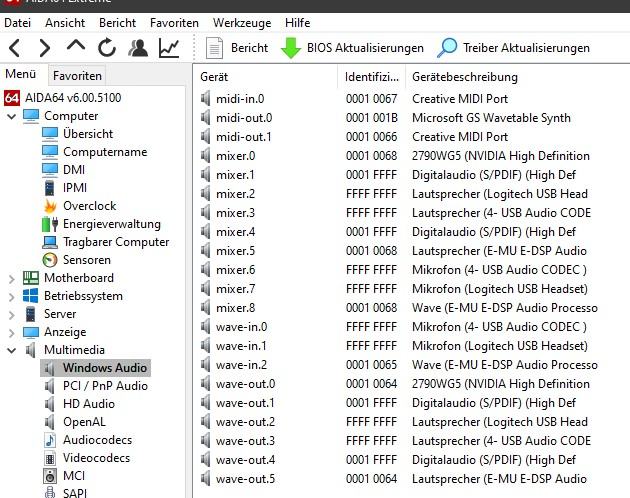Switch to the Menü tab
The height and width of the screenshot is (498, 630).
pyautogui.click(x=20, y=74)
